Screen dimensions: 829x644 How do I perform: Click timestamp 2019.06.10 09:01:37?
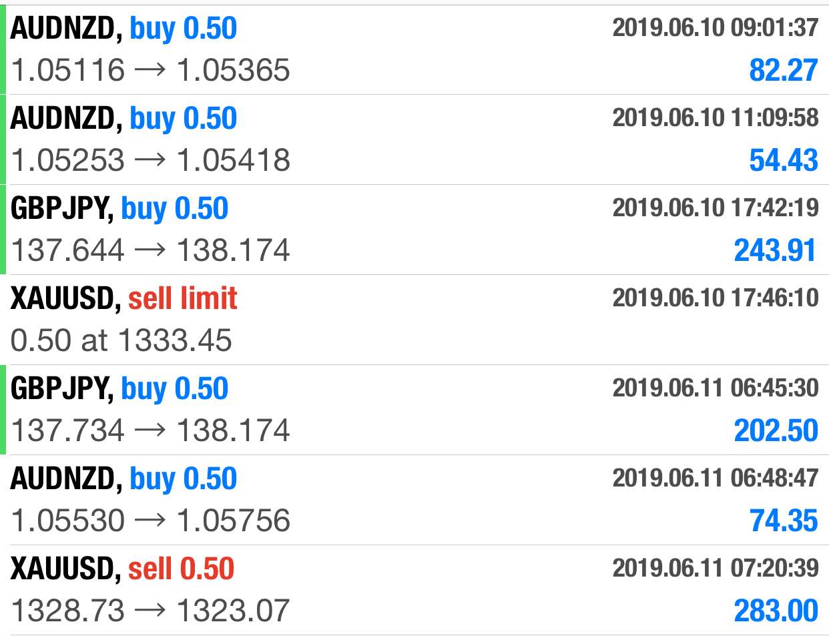[x=716, y=27]
